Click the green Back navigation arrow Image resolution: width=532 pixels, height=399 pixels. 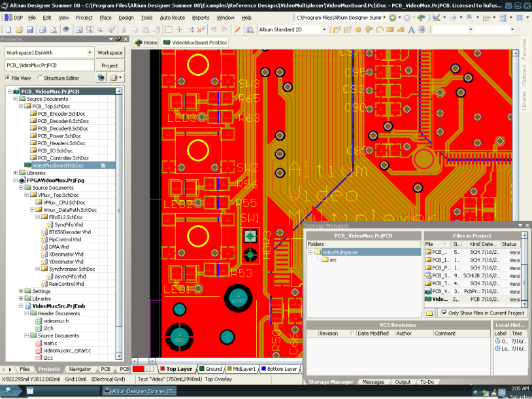[393, 18]
